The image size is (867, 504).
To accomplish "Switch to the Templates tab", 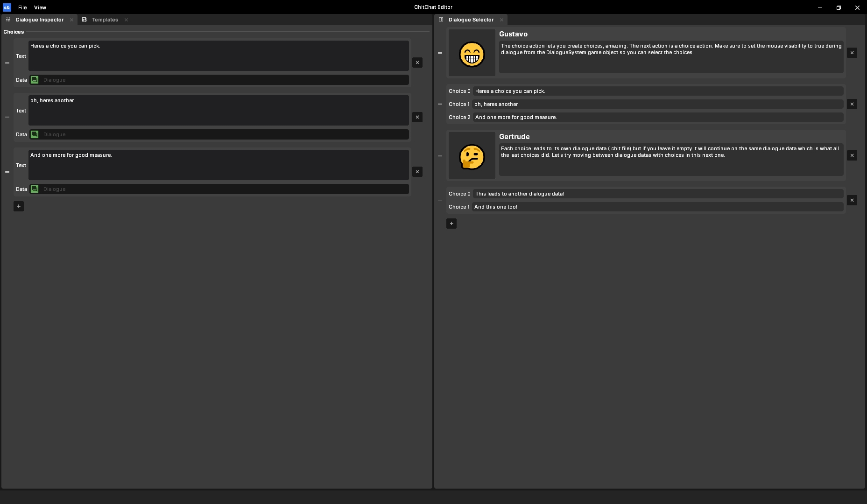I will 105,20.
